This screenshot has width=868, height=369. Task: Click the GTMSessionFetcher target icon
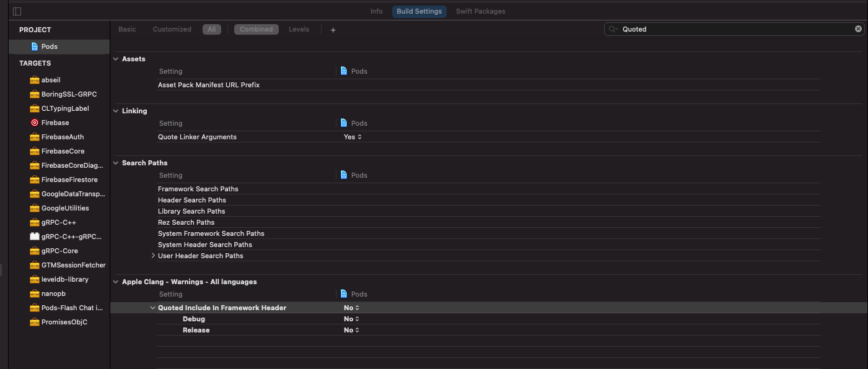(35, 265)
